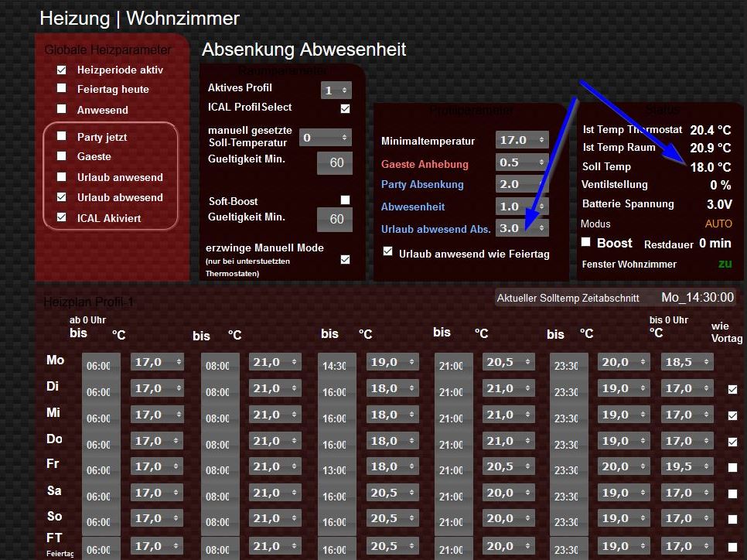
Task: Edit the Fr 13:00 time field
Action: point(336,470)
